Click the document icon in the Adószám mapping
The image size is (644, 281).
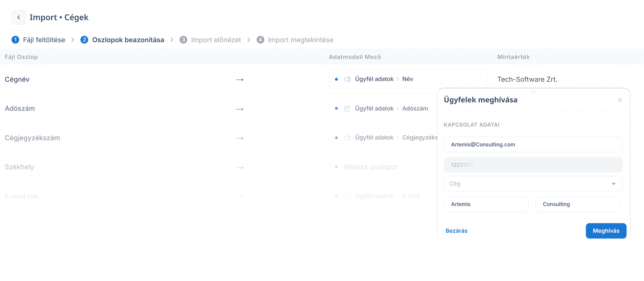click(347, 109)
